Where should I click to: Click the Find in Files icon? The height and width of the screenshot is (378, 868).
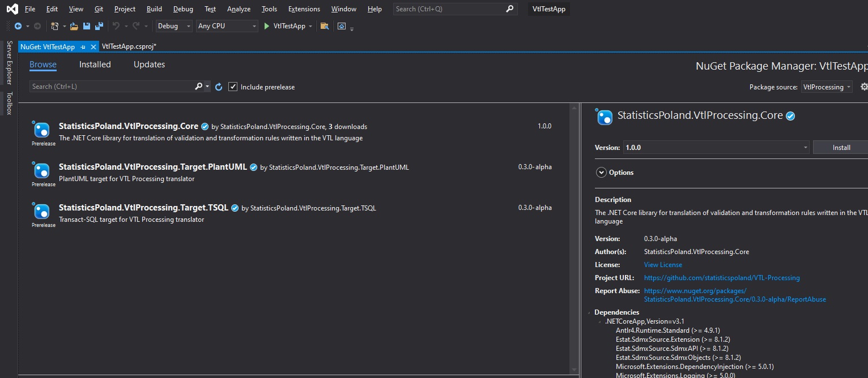(x=324, y=26)
